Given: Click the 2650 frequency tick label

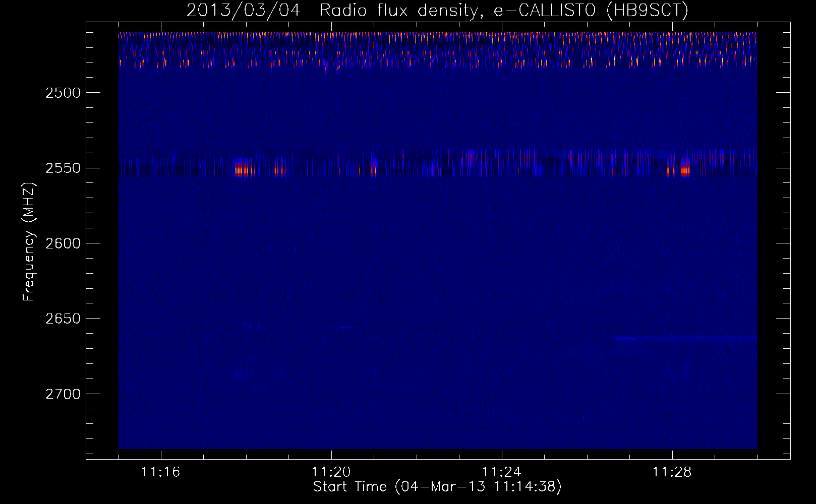Looking at the screenshot, I should click(x=63, y=319).
